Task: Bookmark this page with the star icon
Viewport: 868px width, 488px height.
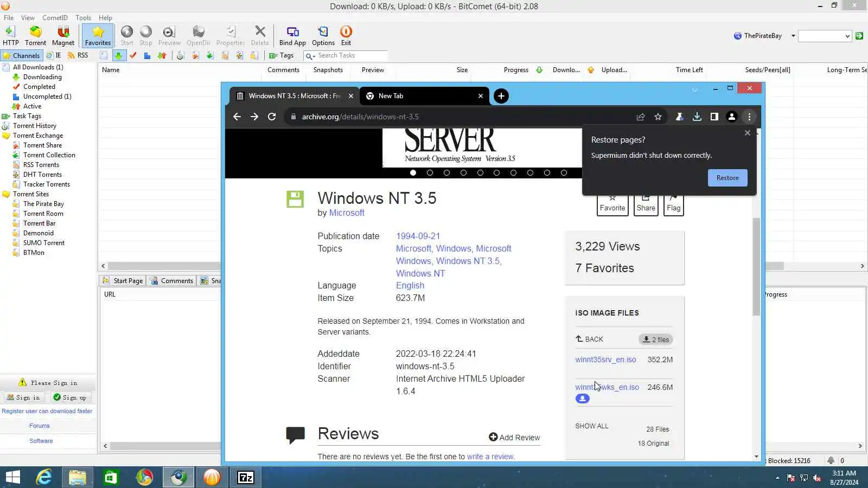Action: tap(658, 117)
